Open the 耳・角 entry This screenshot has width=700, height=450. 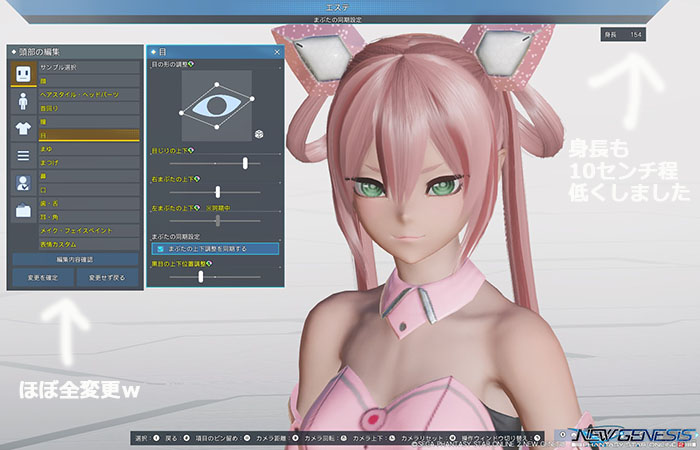89,217
